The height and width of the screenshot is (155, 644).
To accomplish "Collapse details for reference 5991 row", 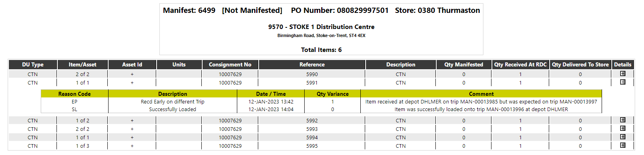I will (x=623, y=82).
